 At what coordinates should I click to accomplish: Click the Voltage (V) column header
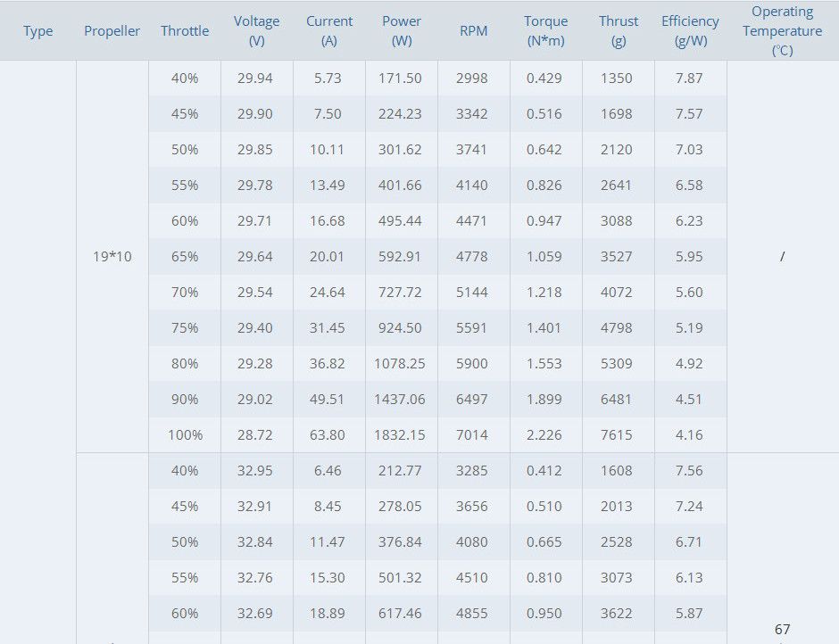point(256,31)
